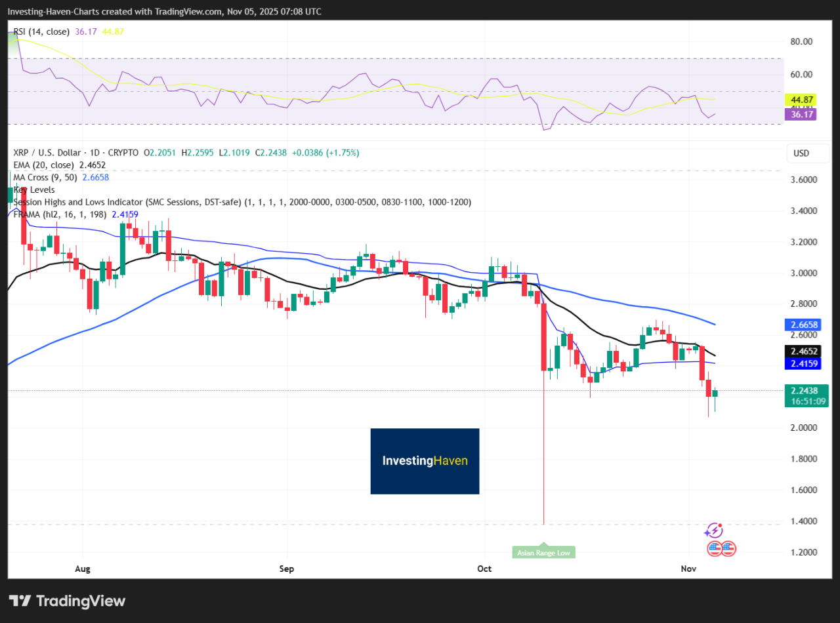Click the blue 2.6658 MA Cross price tag
840x623 pixels.
click(x=803, y=325)
